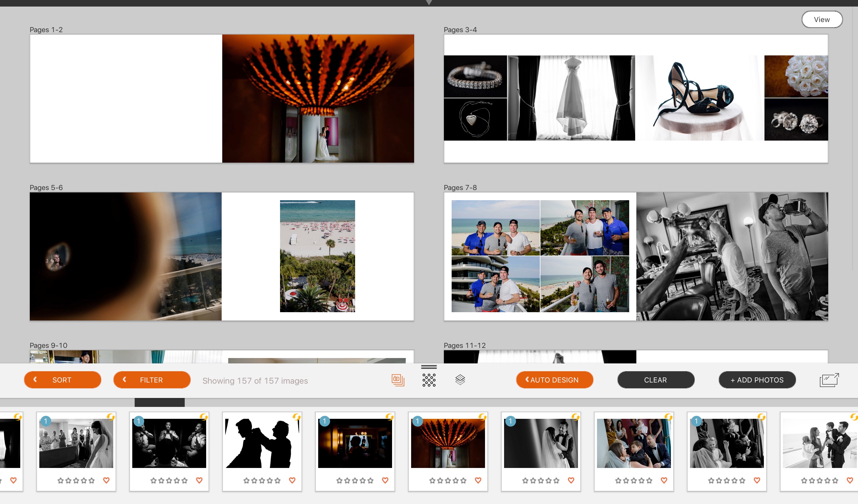Select the dark blurred balcony photo on Pages 5-6
This screenshot has width=858, height=504.
point(126,256)
